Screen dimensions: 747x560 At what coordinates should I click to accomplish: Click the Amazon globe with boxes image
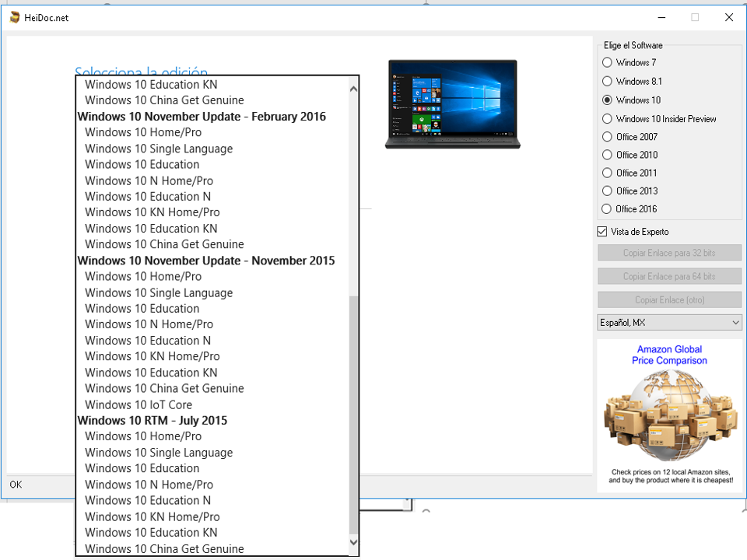pyautogui.click(x=671, y=415)
